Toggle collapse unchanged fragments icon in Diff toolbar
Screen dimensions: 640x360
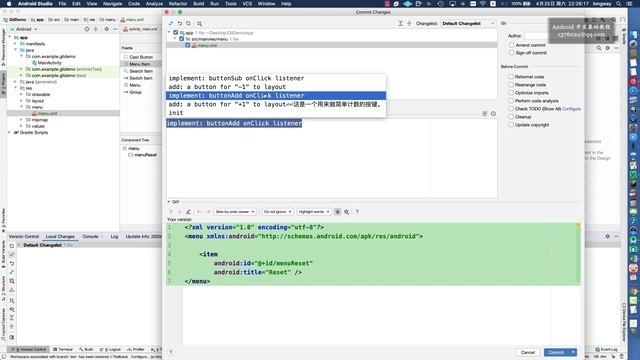pyautogui.click(x=338, y=212)
